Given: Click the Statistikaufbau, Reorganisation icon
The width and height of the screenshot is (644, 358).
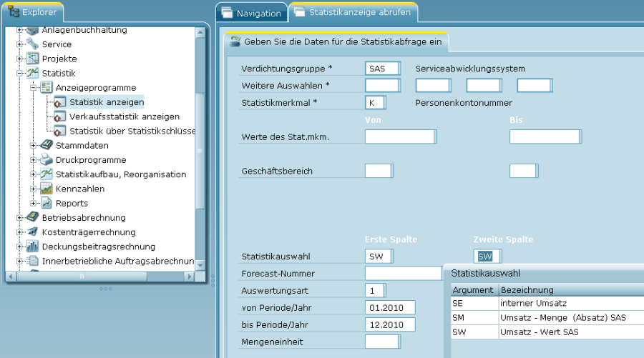Looking at the screenshot, I should (47, 174).
